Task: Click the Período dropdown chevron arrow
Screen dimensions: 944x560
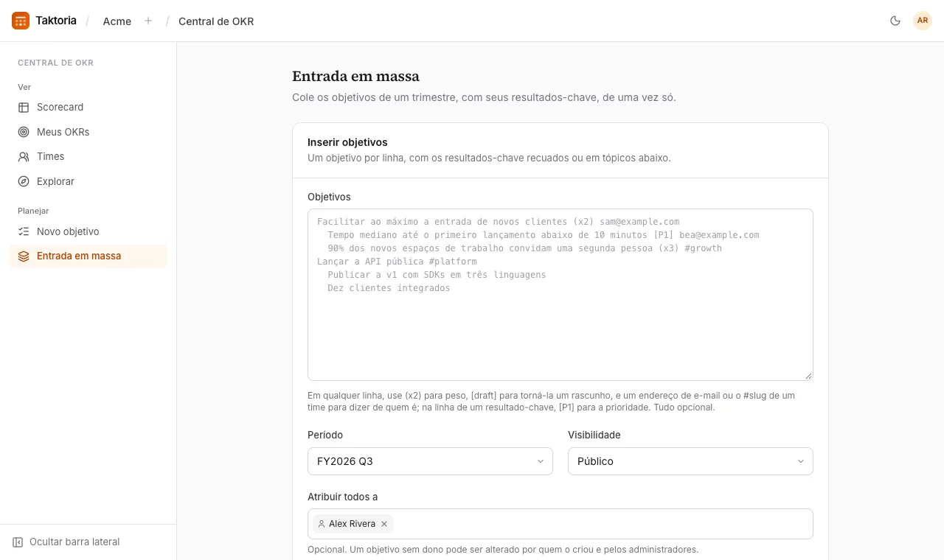Action: pyautogui.click(x=540, y=461)
